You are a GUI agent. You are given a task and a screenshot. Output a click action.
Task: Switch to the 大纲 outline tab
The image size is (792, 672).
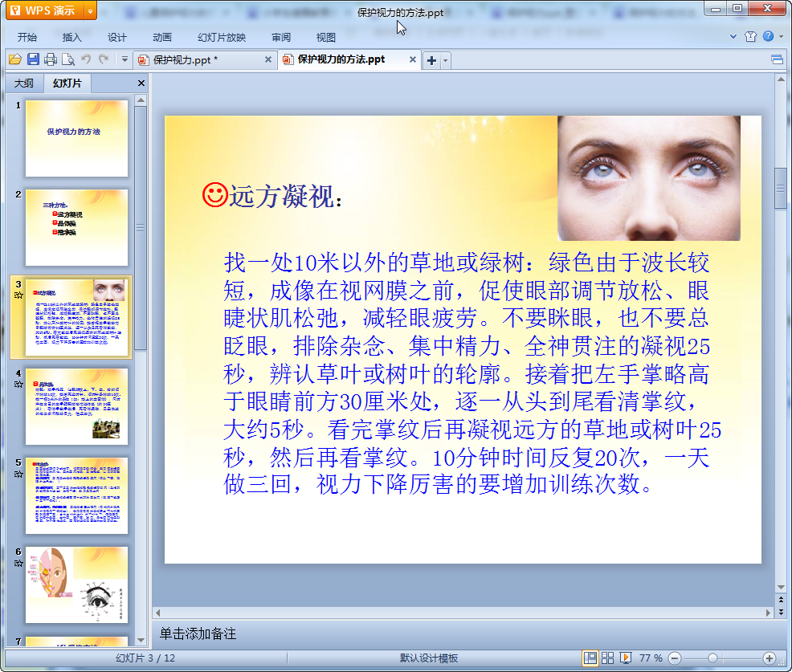(x=24, y=83)
